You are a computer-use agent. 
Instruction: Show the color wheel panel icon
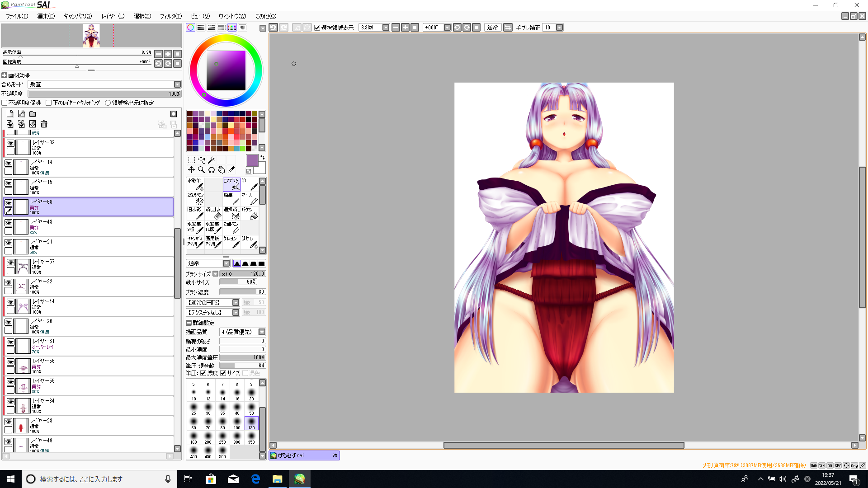[191, 28]
